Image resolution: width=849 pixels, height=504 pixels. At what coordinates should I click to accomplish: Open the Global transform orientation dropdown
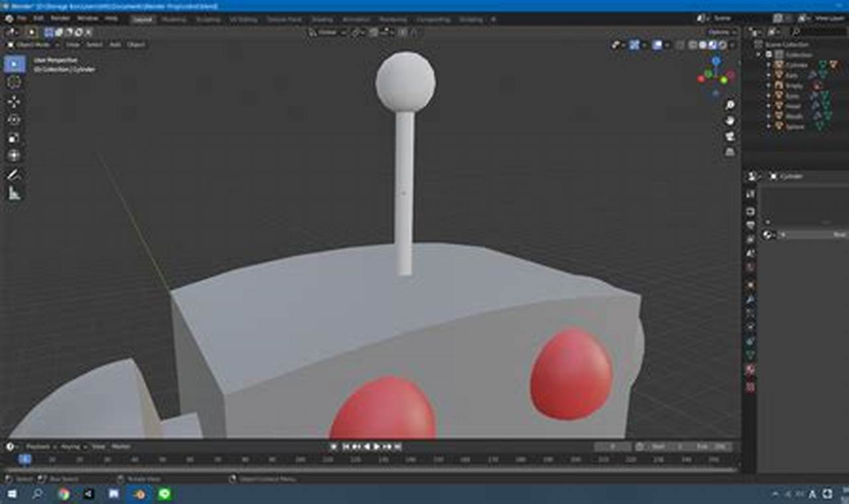point(328,31)
